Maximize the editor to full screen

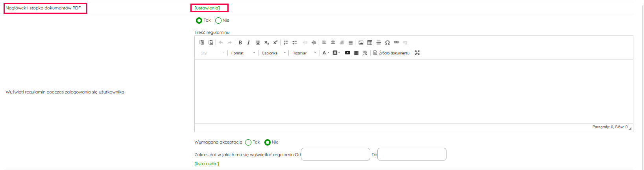click(417, 53)
